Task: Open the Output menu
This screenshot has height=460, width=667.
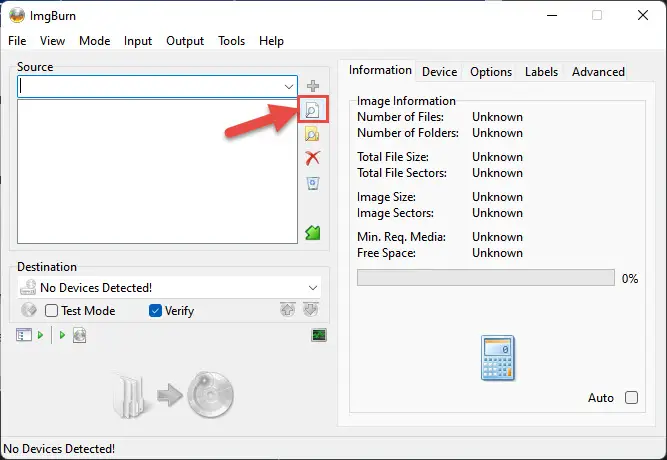Action: point(185,41)
